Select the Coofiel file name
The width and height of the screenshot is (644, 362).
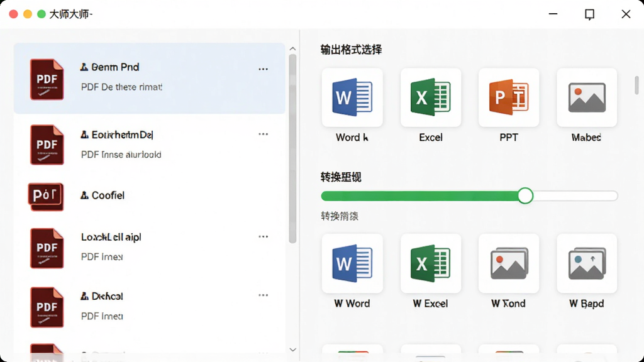(108, 195)
